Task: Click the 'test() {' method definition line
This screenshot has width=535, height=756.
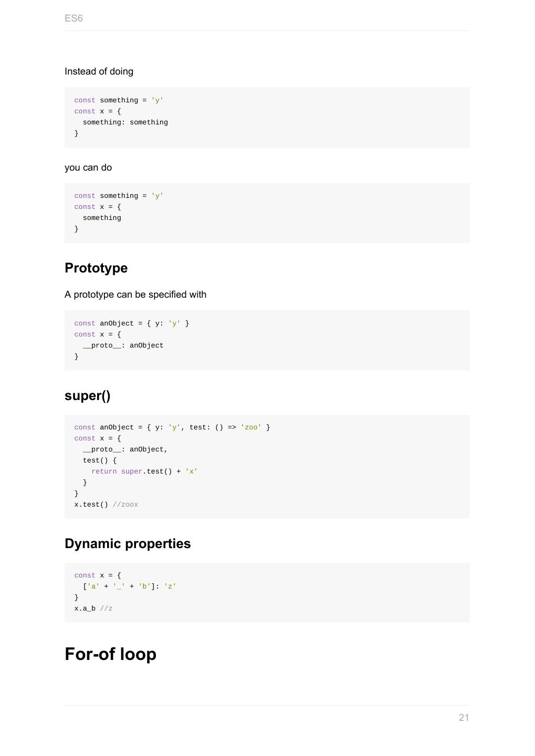Action: coord(100,460)
